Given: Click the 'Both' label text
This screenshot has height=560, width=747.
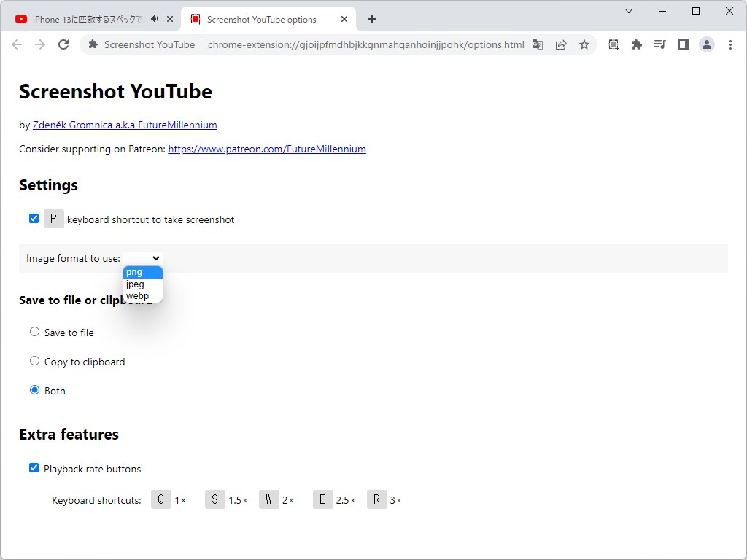Looking at the screenshot, I should click(x=55, y=391).
